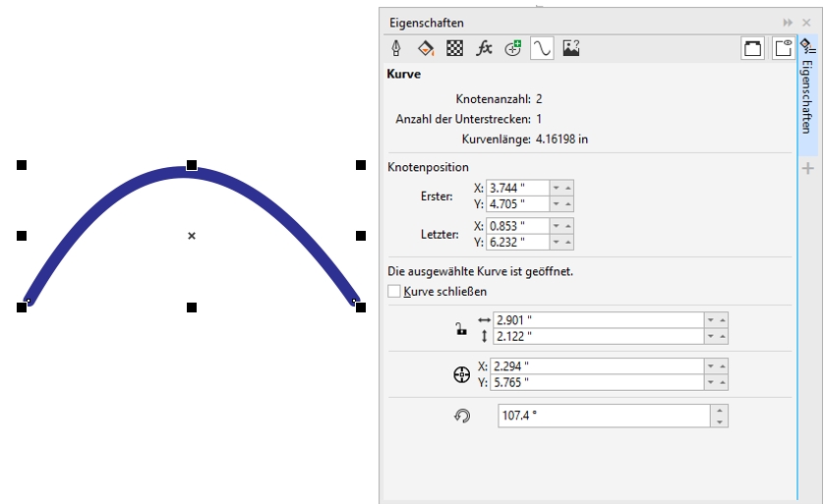This screenshot has width=824, height=504.
Task: Click the scroll/tab view mode icon
Action: (x=753, y=48)
